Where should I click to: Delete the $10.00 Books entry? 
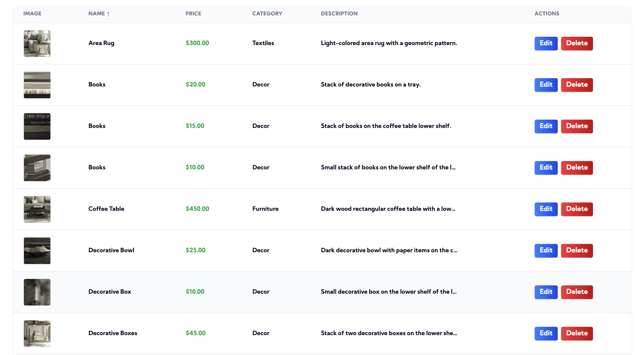[x=577, y=167]
